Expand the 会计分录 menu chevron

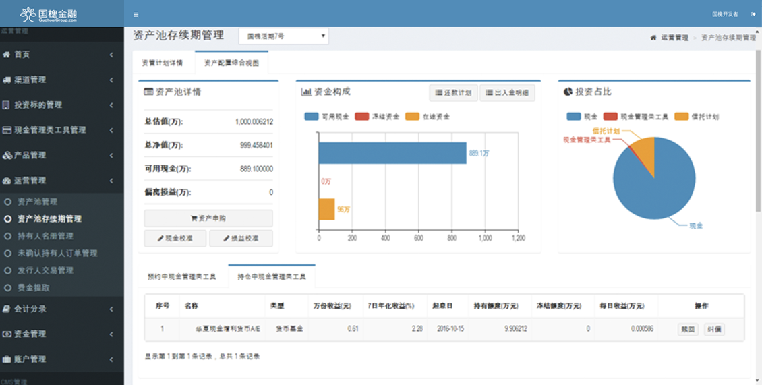[111, 309]
